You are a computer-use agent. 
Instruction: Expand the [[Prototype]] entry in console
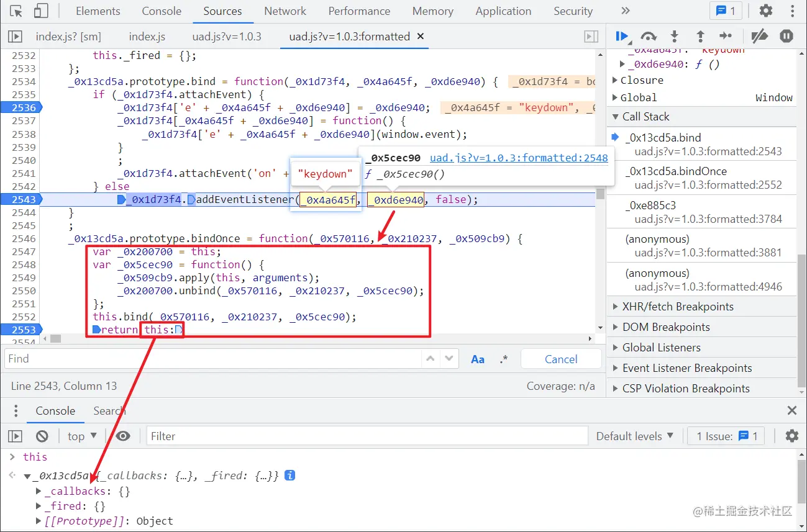tap(39, 521)
